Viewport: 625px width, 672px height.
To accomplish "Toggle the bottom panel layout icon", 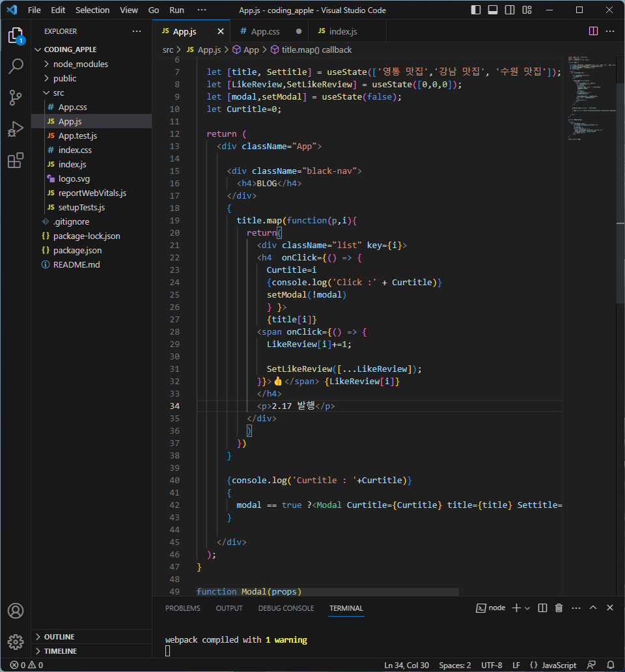I will [493, 10].
